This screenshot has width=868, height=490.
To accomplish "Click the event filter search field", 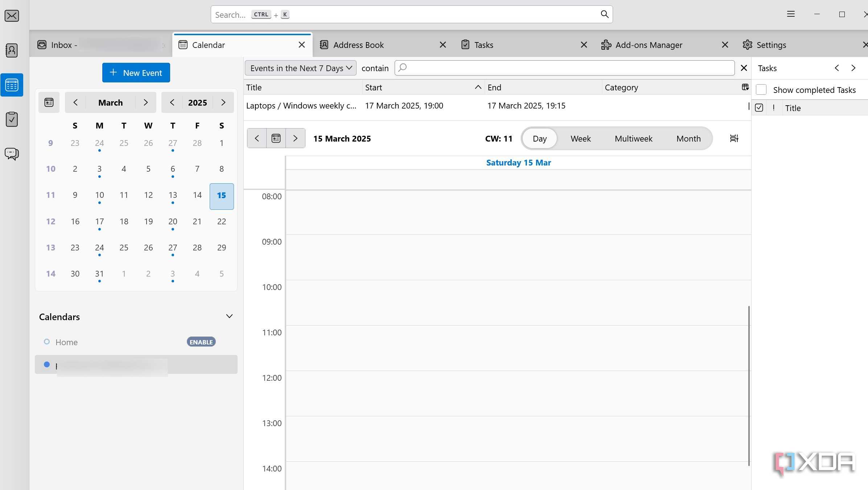I will pos(564,68).
